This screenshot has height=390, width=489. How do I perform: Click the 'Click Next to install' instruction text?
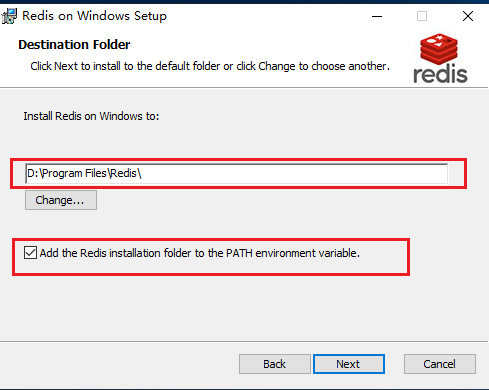tap(210, 66)
